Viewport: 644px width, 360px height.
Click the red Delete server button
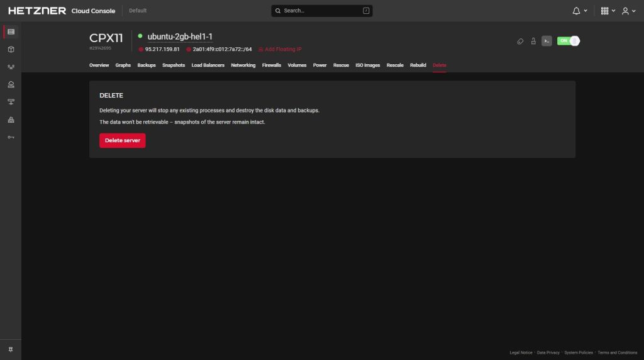point(122,140)
